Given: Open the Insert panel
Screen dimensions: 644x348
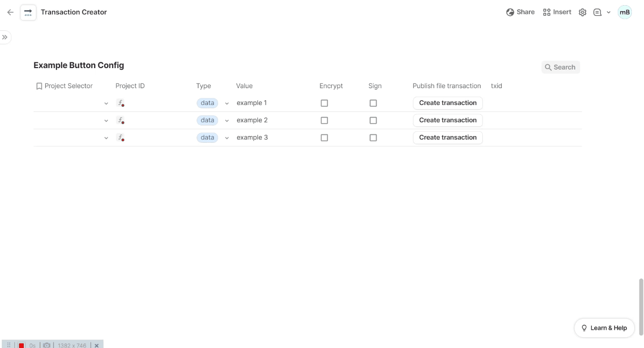Looking at the screenshot, I should click(557, 12).
